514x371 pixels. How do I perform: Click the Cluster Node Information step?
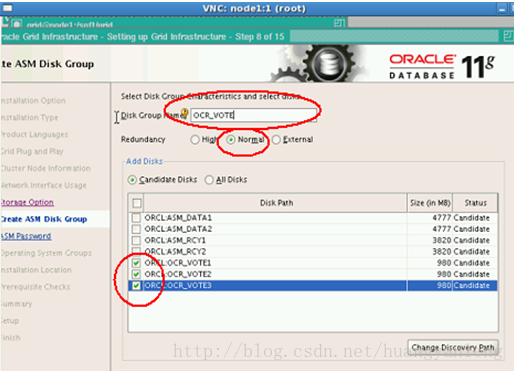(46, 168)
